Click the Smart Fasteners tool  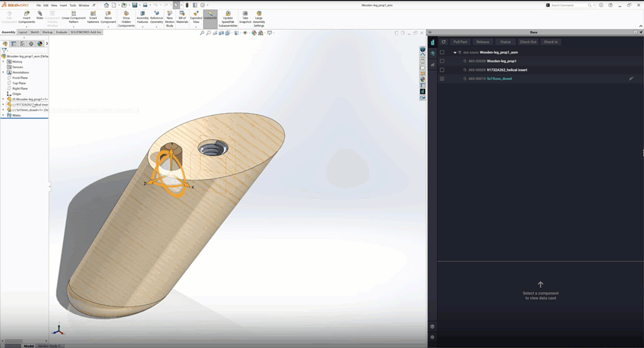pyautogui.click(x=93, y=18)
